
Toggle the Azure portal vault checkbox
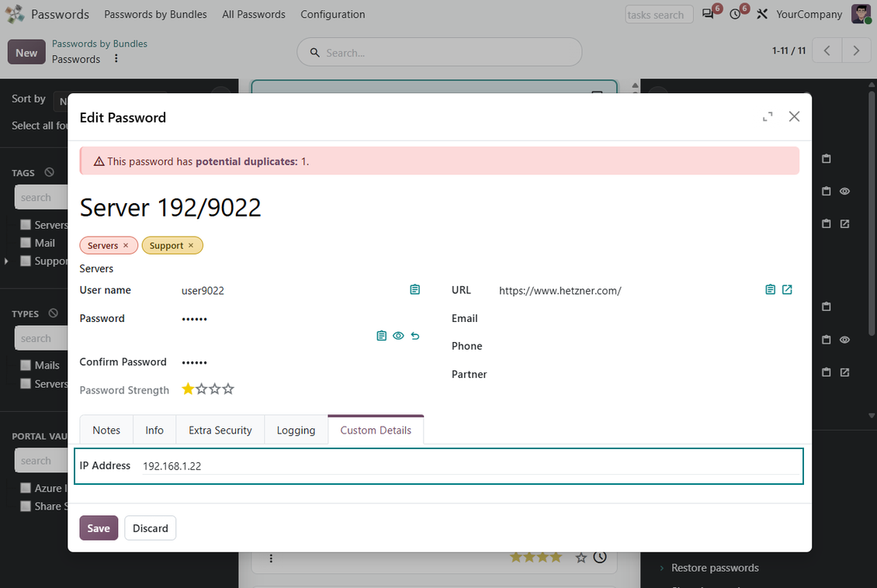click(x=25, y=488)
